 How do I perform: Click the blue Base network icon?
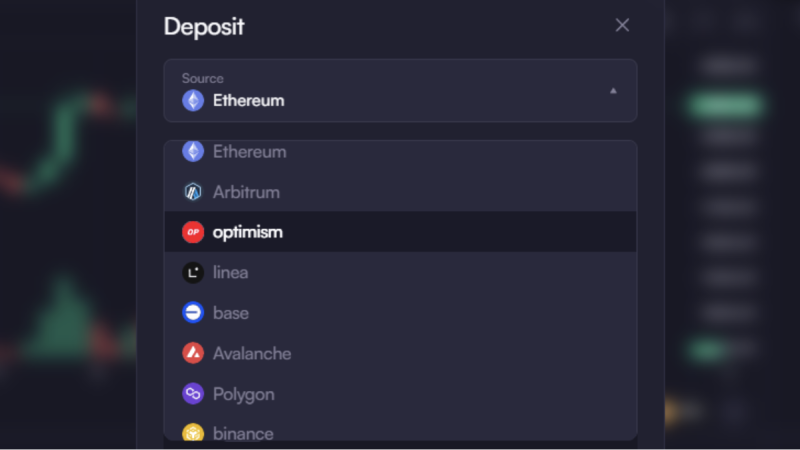[193, 313]
